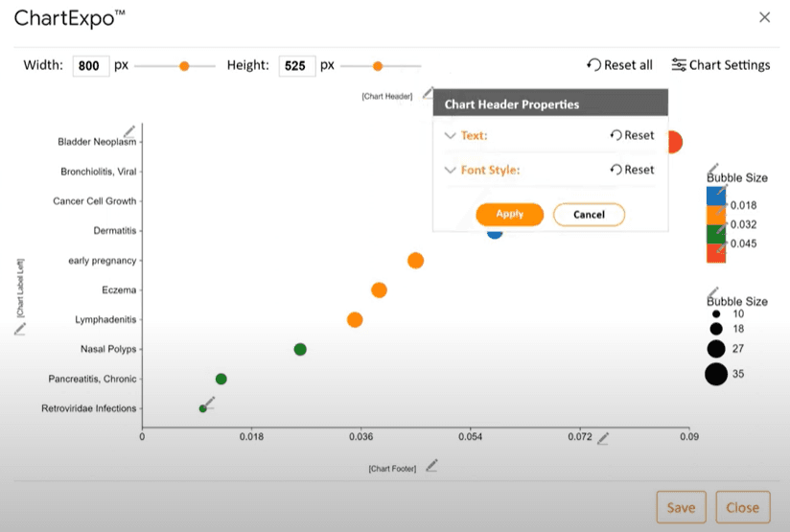Click the blue legend color swatch
790x532 pixels.
coord(716,196)
